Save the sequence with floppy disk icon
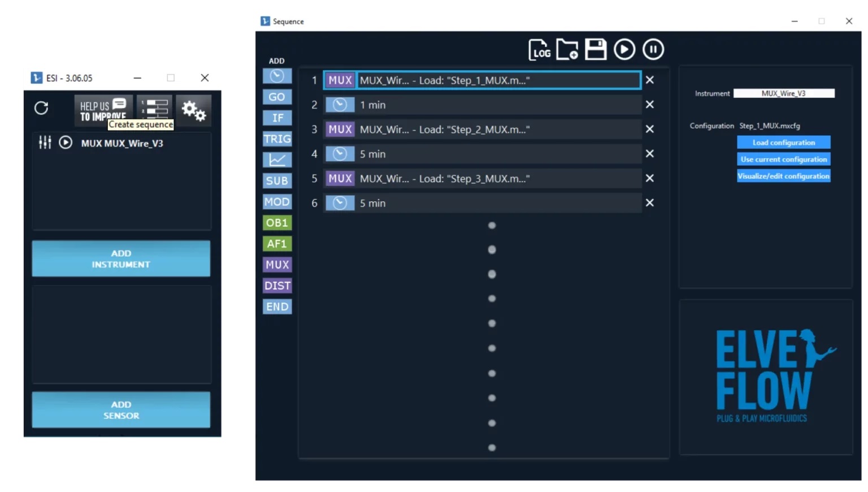 (x=596, y=50)
